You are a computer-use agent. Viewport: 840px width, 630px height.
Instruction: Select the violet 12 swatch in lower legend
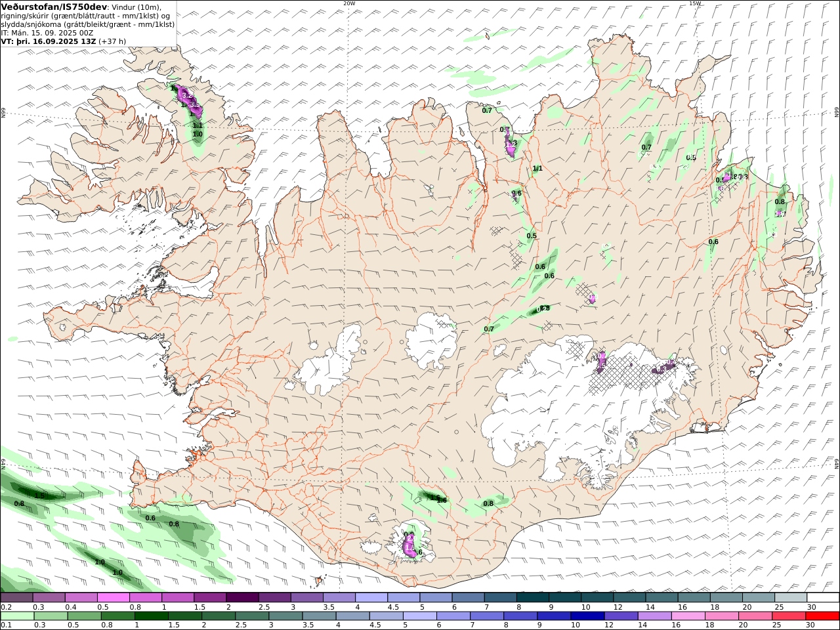[621, 616]
